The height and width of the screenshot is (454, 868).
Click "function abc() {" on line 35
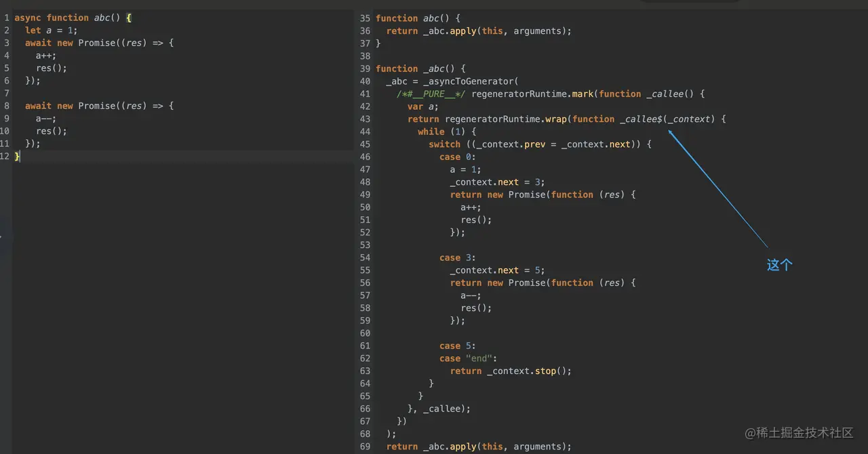tap(418, 18)
